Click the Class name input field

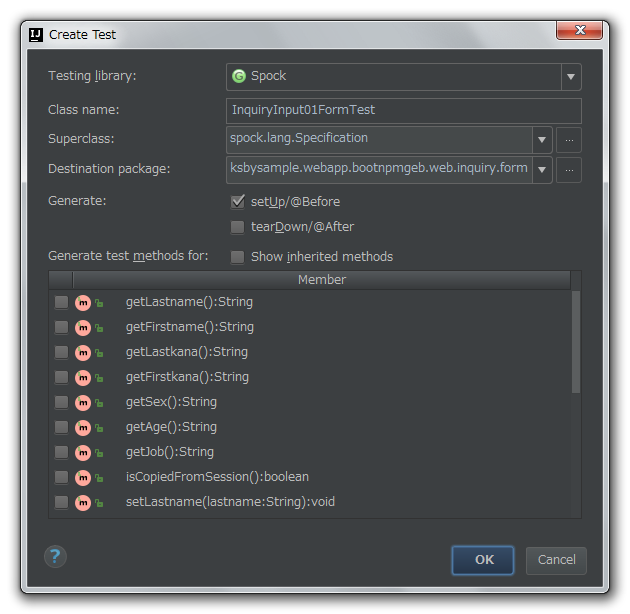click(x=403, y=111)
